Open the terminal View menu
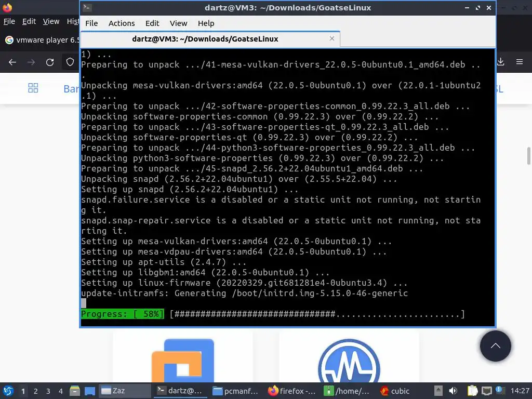The image size is (532, 399). coord(179,23)
